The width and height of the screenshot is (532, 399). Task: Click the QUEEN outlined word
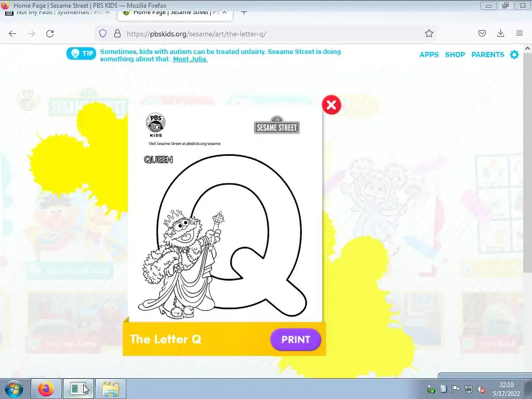[158, 159]
